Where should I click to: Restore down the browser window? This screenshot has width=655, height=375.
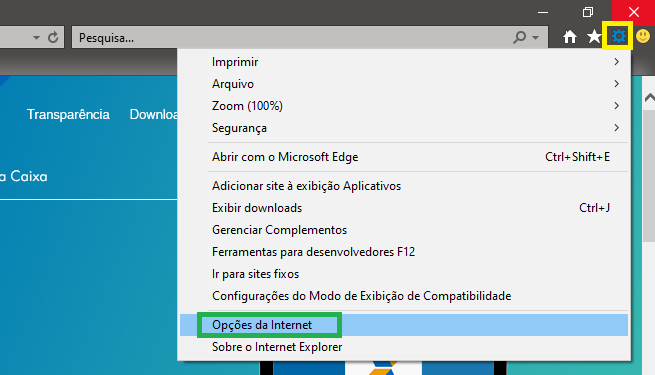(x=588, y=12)
